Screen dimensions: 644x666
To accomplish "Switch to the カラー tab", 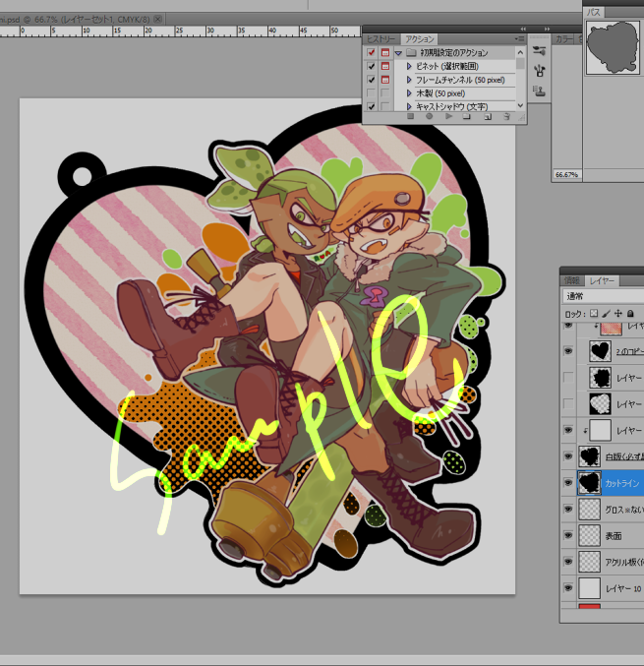I will [x=563, y=39].
